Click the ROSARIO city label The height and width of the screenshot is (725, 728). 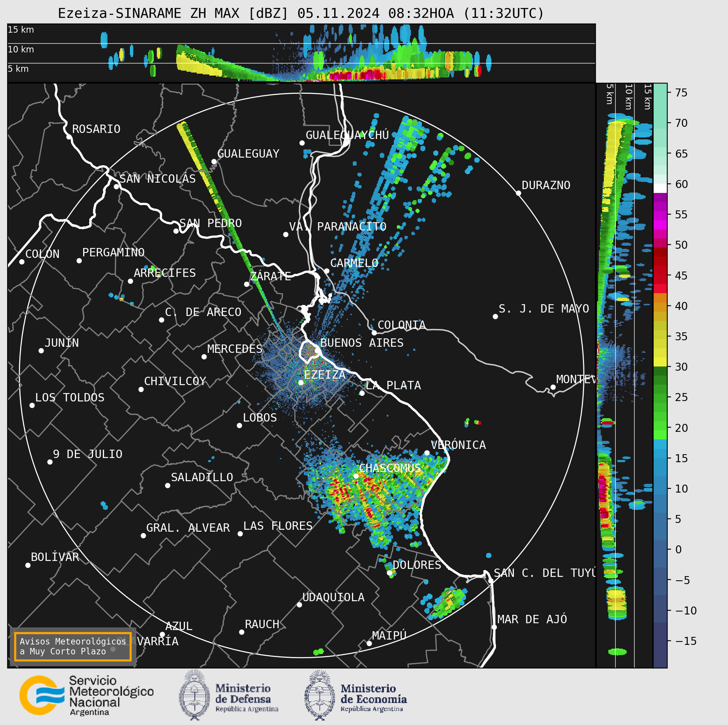pyautogui.click(x=96, y=129)
